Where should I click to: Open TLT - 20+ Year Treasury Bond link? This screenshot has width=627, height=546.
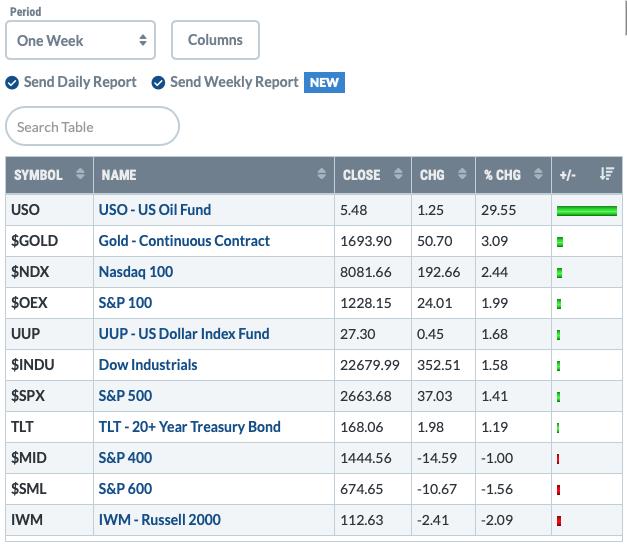(x=190, y=427)
